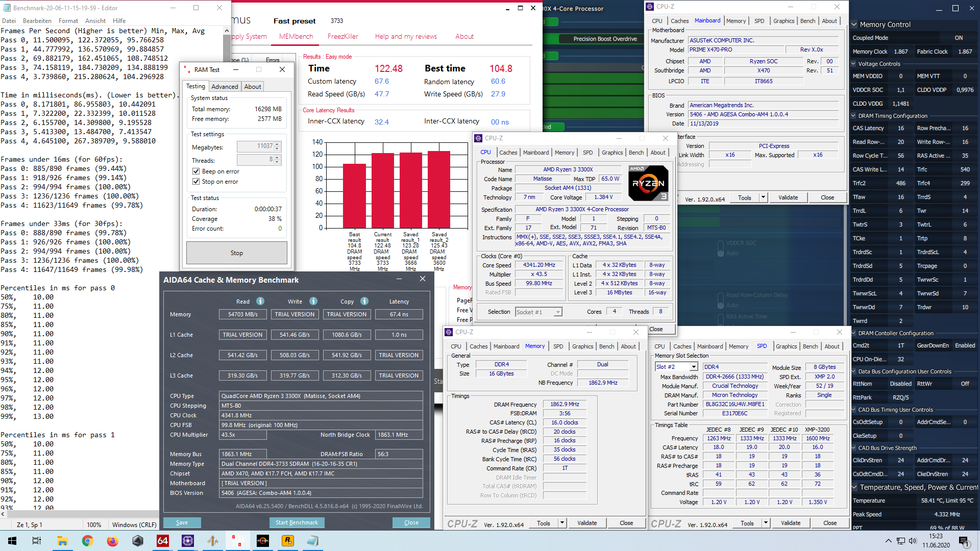Image resolution: width=980 pixels, height=551 pixels.
Task: Open AIDA64 from the taskbar
Action: click(x=163, y=541)
